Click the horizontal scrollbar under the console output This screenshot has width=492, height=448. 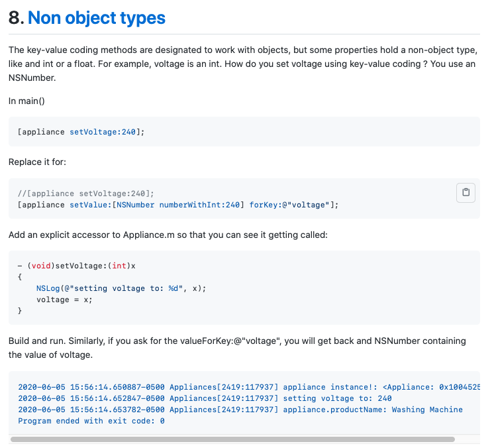point(232,439)
